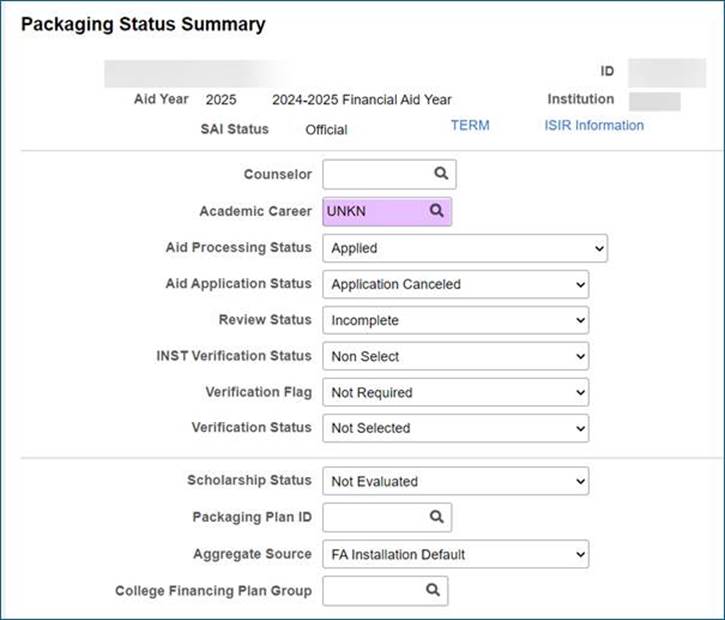Expand Aid Processing Status dropdown
This screenshot has width=725, height=620.
click(465, 248)
